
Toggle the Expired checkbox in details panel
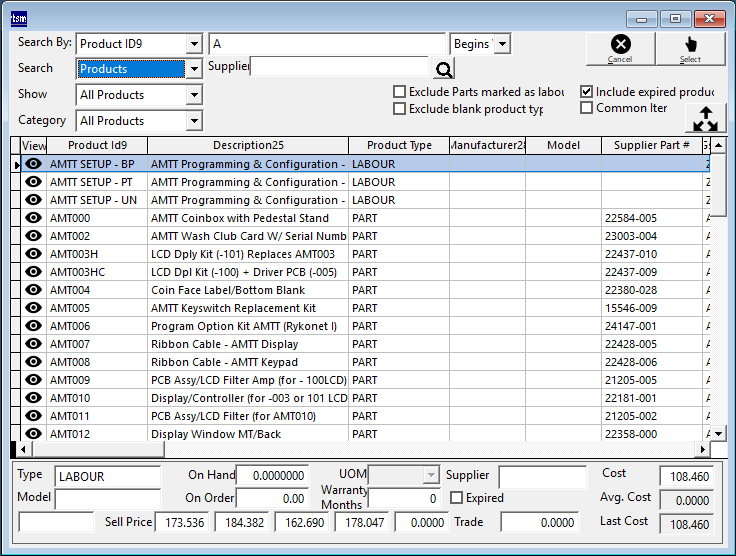pos(456,497)
